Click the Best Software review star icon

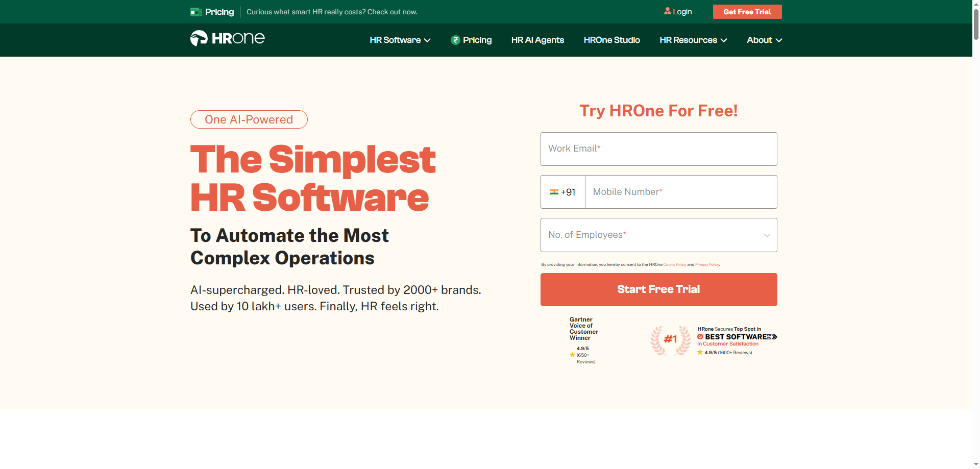700,353
